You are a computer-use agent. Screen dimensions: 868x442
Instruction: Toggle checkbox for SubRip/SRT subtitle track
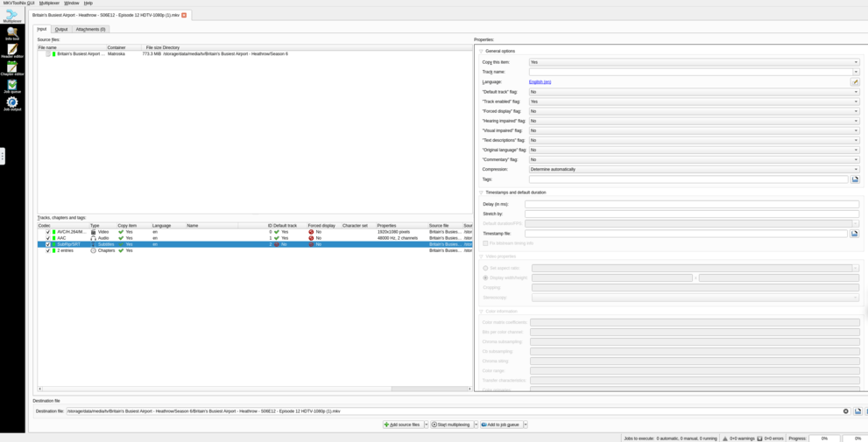(48, 244)
